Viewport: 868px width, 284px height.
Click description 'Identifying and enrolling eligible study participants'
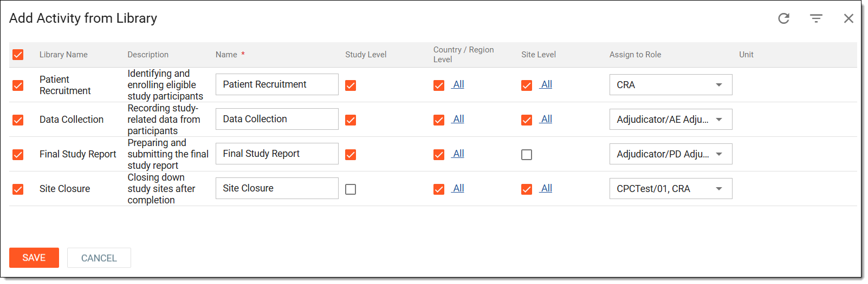165,85
